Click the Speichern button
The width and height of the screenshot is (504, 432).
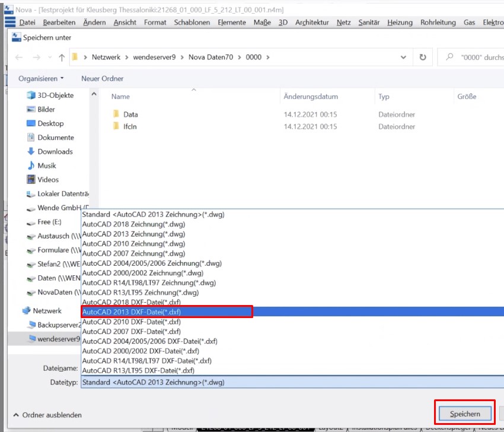point(465,414)
